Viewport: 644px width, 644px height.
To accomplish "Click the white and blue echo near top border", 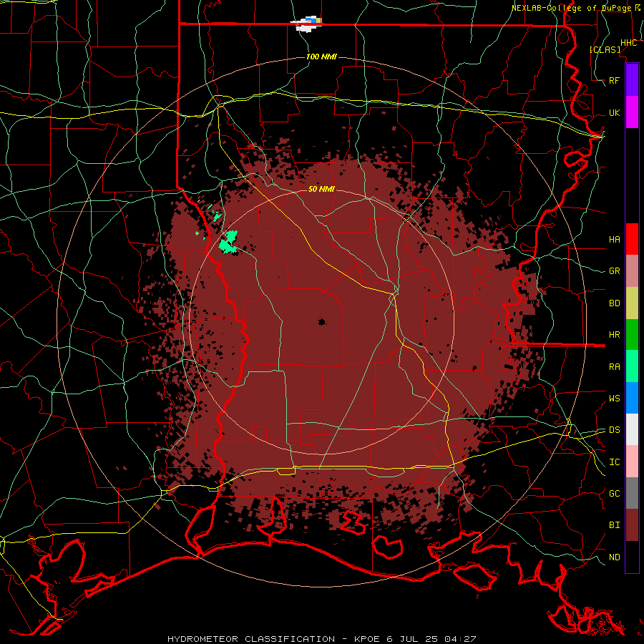I will click(306, 24).
